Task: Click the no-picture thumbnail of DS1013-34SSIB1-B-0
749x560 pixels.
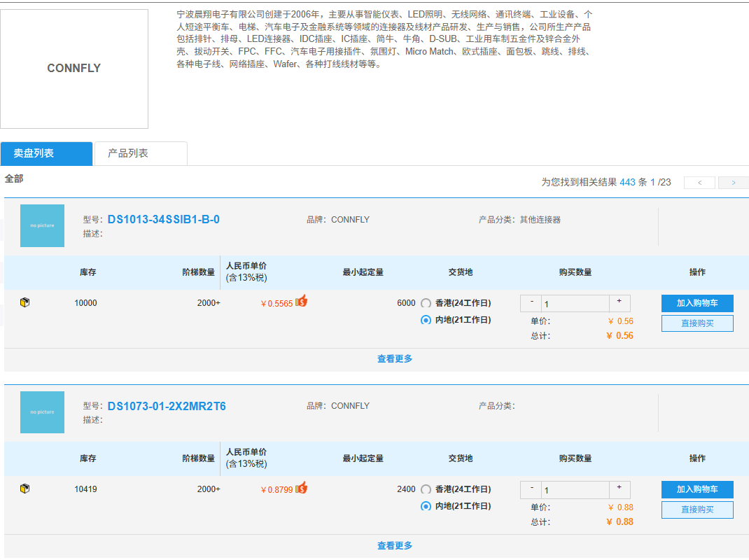Action: click(42, 225)
